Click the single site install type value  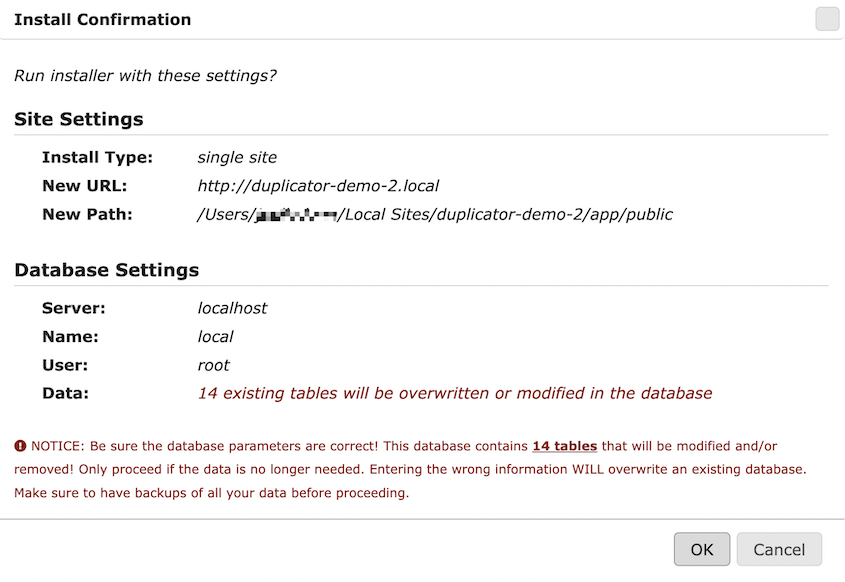point(237,157)
